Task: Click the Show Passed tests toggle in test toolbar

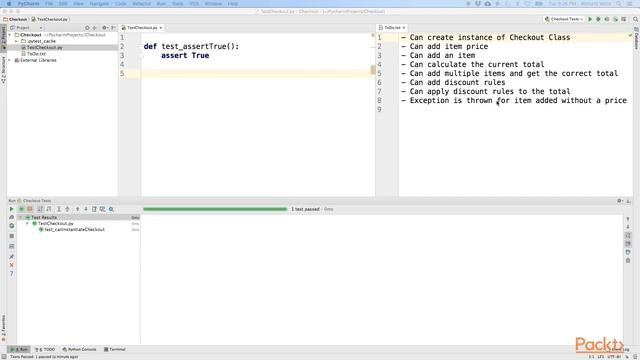Action: click(x=21, y=209)
